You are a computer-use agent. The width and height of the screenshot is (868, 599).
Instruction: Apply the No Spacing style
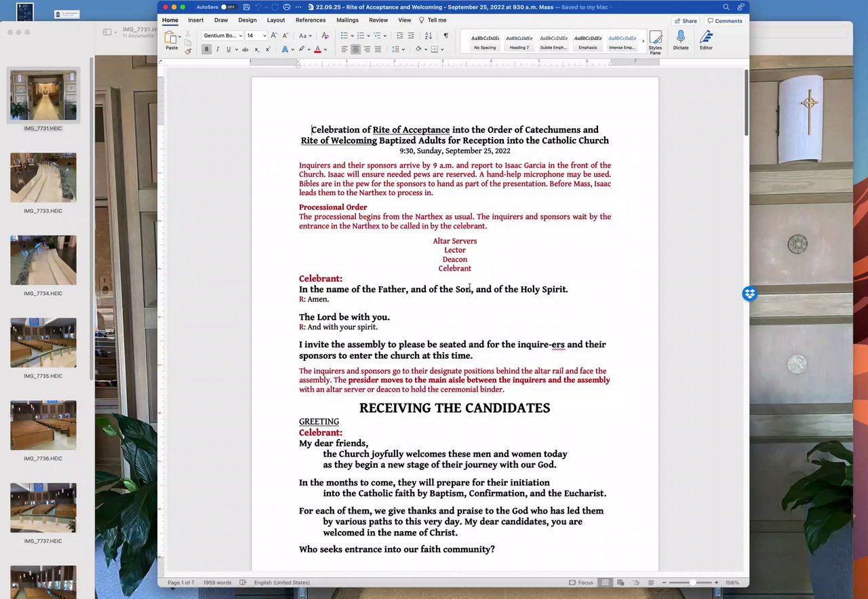(x=485, y=42)
